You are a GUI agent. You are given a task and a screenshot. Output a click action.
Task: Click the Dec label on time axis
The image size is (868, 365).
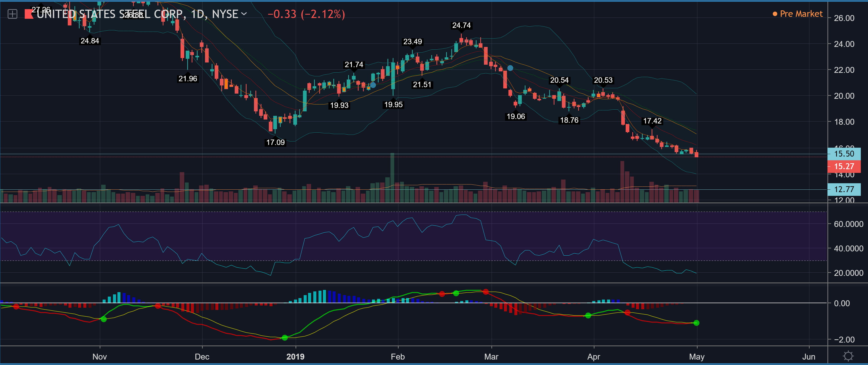pos(202,357)
